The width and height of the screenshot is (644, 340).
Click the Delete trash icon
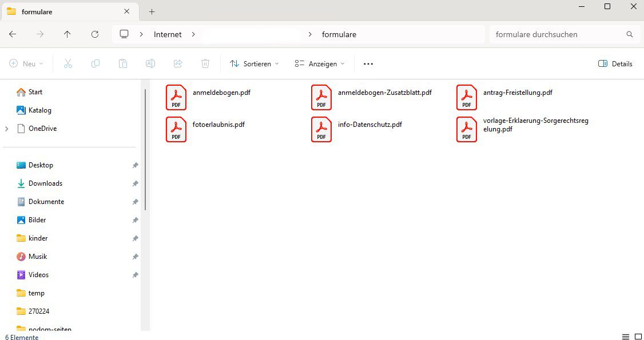(x=205, y=63)
